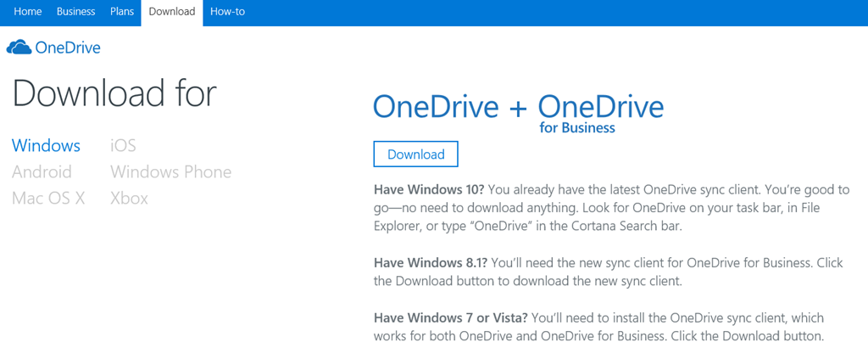Open the How-to nav item
Screen dimensions: 868x348
(227, 12)
